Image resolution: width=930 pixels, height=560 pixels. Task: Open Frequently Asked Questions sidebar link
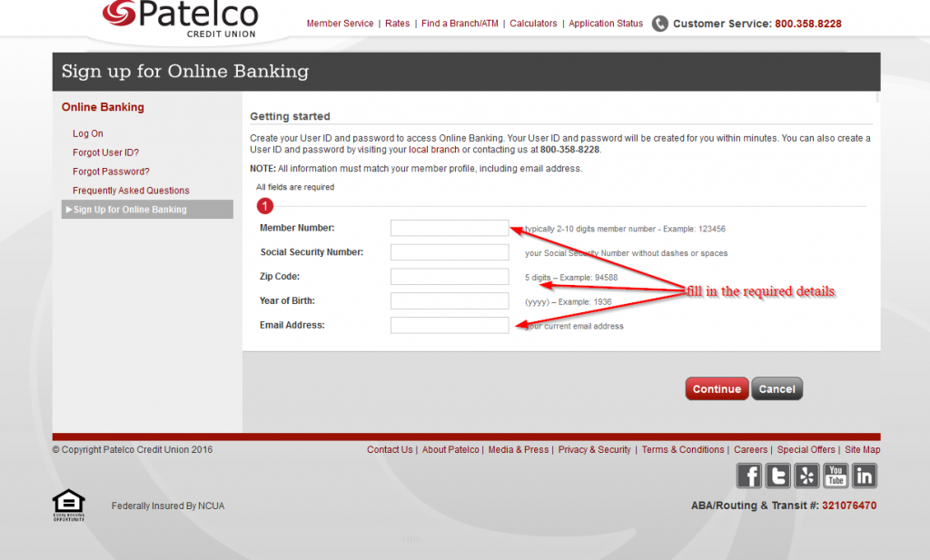click(131, 191)
